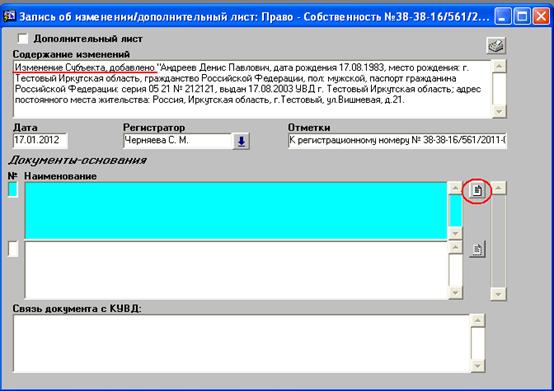554x391 pixels.
Task: Click the Дата field 17.01.2012
Action: coord(40,141)
